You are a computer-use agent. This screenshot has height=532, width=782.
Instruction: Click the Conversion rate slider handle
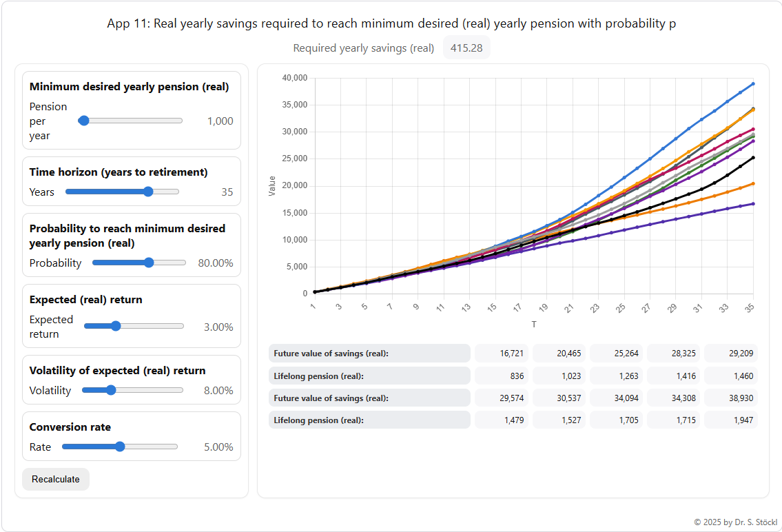point(119,447)
